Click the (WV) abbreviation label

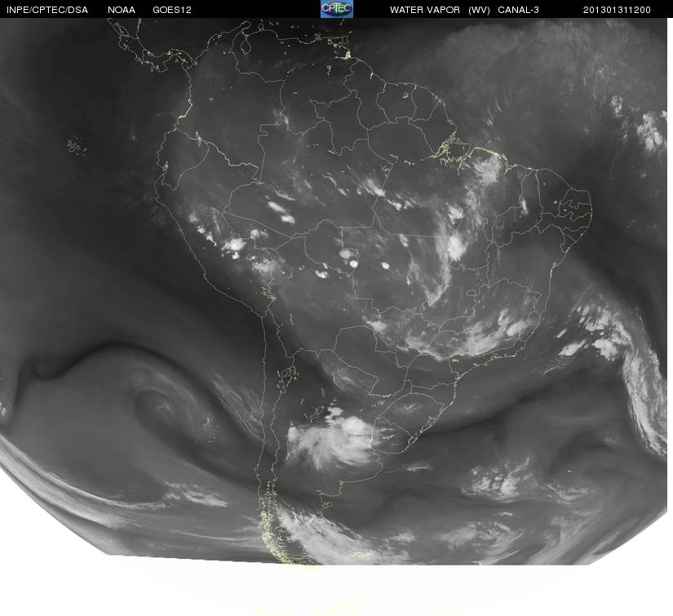click(479, 10)
